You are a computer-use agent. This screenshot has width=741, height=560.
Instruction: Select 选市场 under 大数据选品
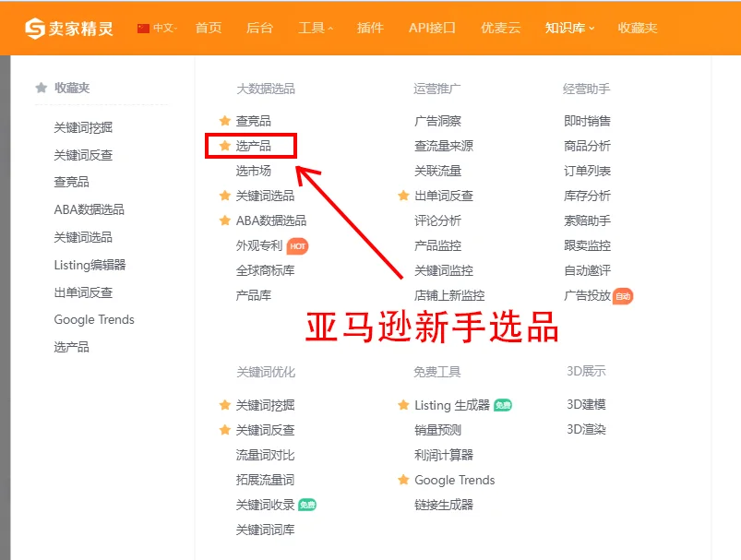coord(253,171)
